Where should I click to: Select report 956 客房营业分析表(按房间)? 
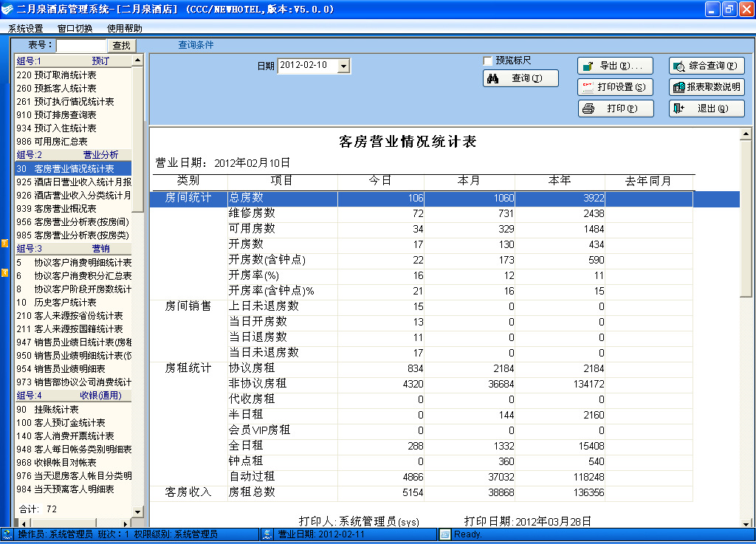click(x=73, y=222)
